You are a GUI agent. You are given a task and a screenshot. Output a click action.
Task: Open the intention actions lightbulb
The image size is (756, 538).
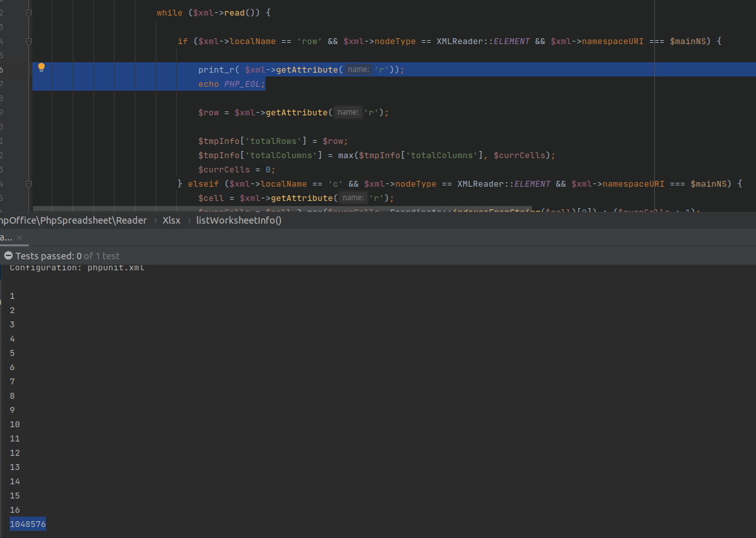pos(41,67)
